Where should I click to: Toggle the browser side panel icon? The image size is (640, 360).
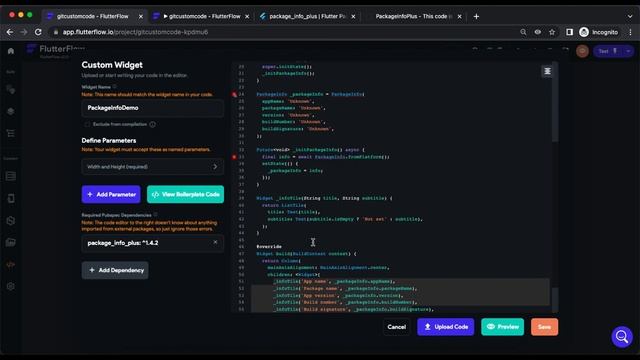(569, 32)
